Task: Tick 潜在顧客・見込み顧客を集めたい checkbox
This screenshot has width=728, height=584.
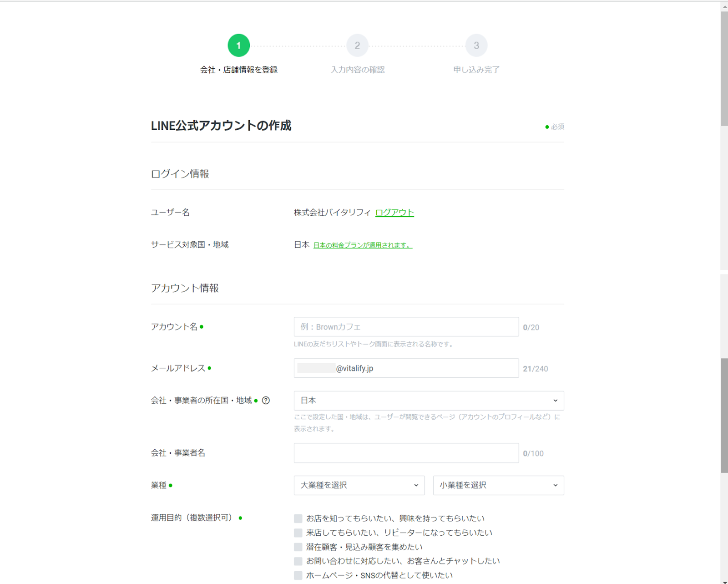Action: point(298,547)
